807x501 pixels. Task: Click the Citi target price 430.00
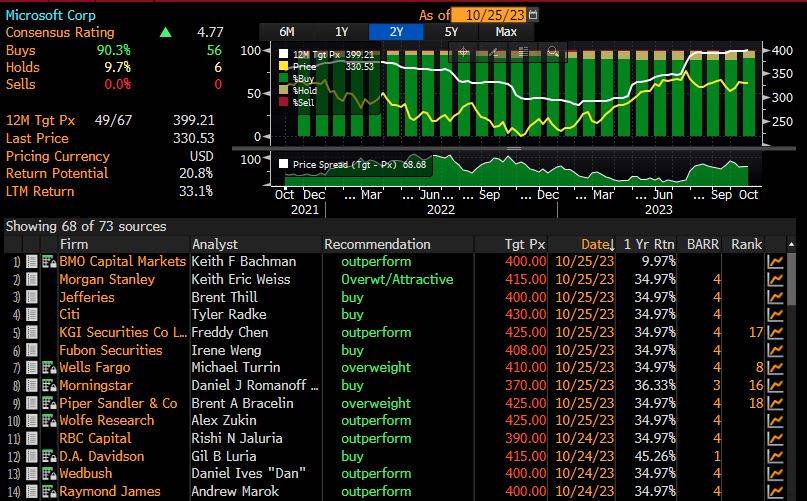(525, 315)
